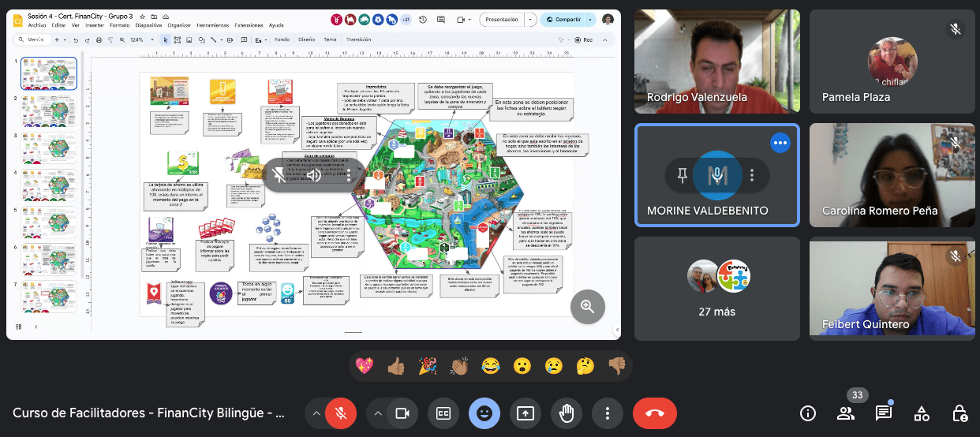
Task: Open chat with everyone
Action: tap(883, 413)
